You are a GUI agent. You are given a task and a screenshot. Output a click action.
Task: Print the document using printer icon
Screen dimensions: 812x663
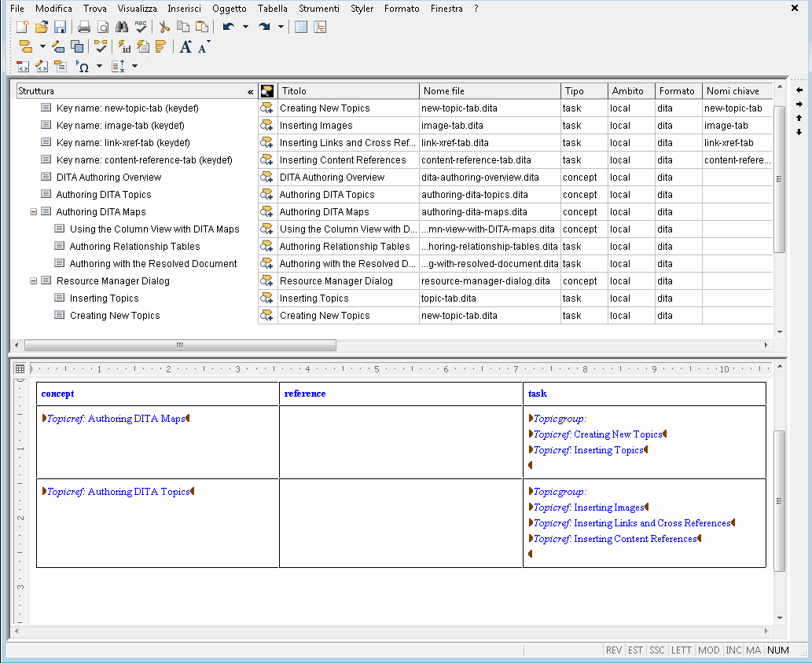pyautogui.click(x=84, y=27)
